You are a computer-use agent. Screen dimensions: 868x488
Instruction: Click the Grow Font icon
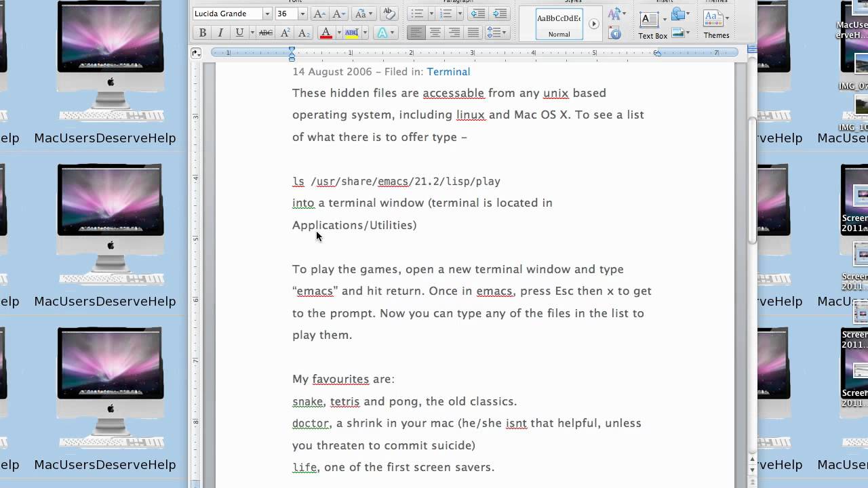pyautogui.click(x=319, y=14)
